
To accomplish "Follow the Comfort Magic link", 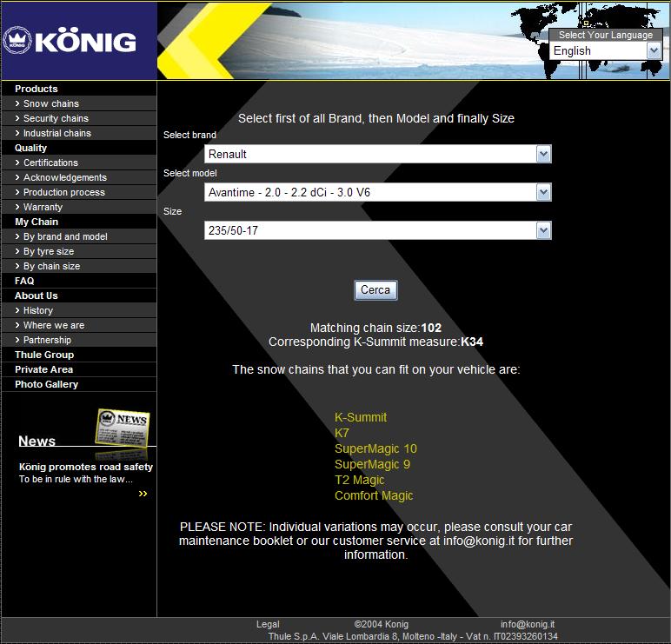I will click(374, 495).
